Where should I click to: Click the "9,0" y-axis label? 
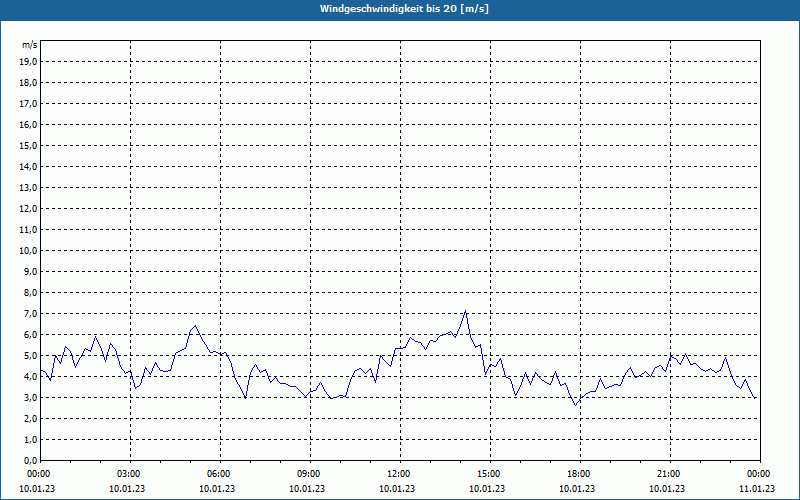(x=30, y=271)
